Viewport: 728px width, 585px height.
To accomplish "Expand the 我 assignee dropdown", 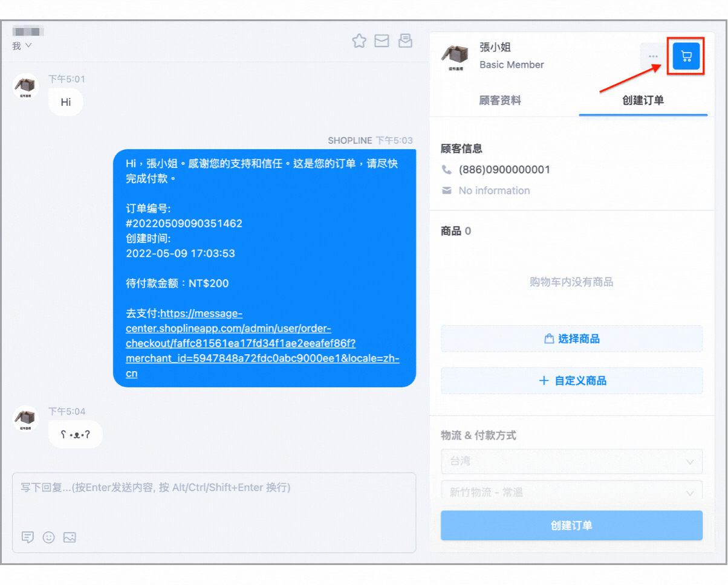I will [22, 46].
